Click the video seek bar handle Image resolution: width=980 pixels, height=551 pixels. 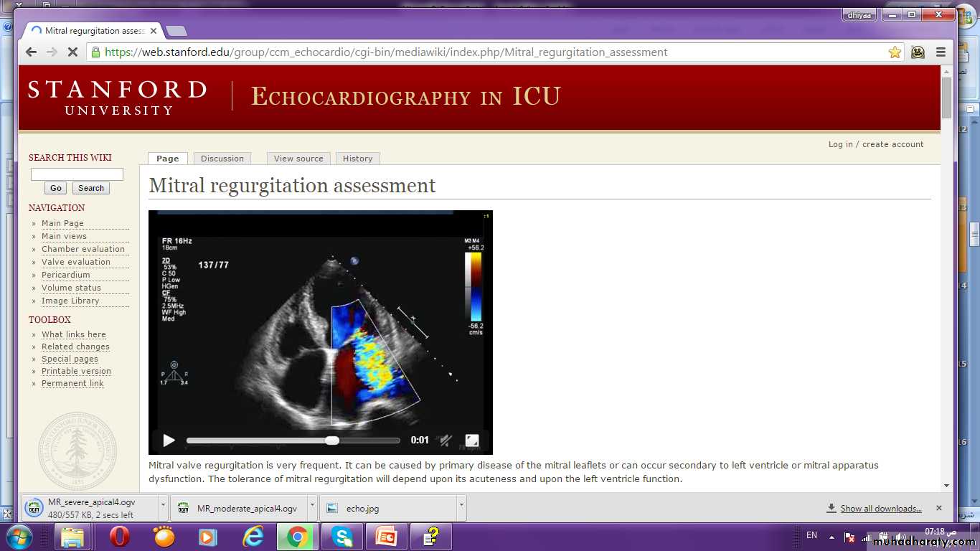[331, 441]
